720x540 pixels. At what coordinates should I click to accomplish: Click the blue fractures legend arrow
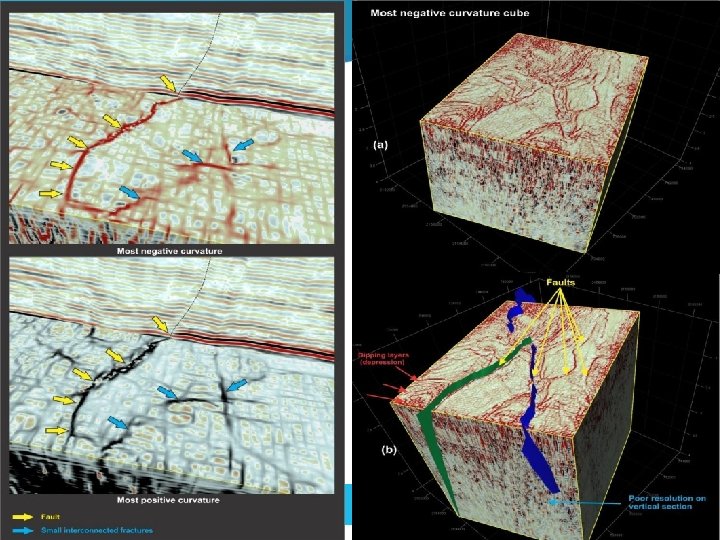click(23, 530)
